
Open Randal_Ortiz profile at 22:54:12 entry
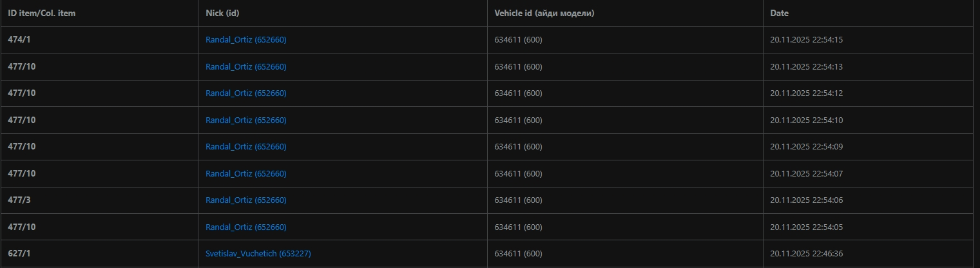(x=245, y=93)
